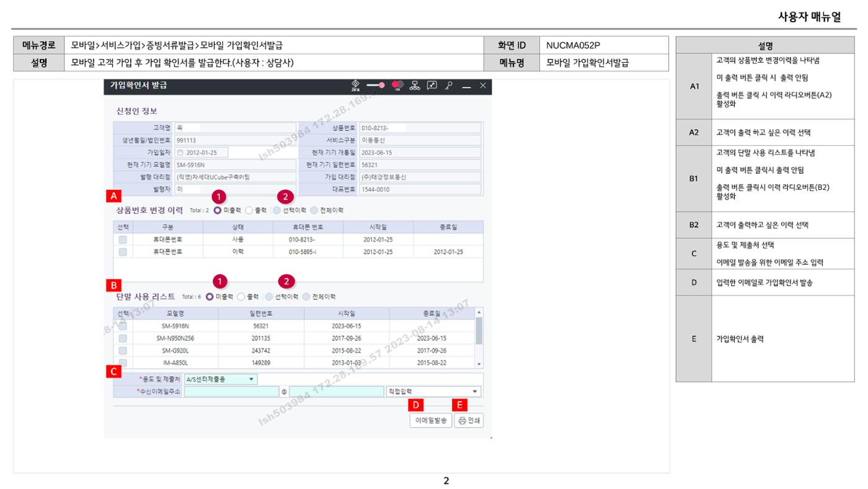Check the IM-A850L device row
Screen dimensions: 868x489
[123, 362]
